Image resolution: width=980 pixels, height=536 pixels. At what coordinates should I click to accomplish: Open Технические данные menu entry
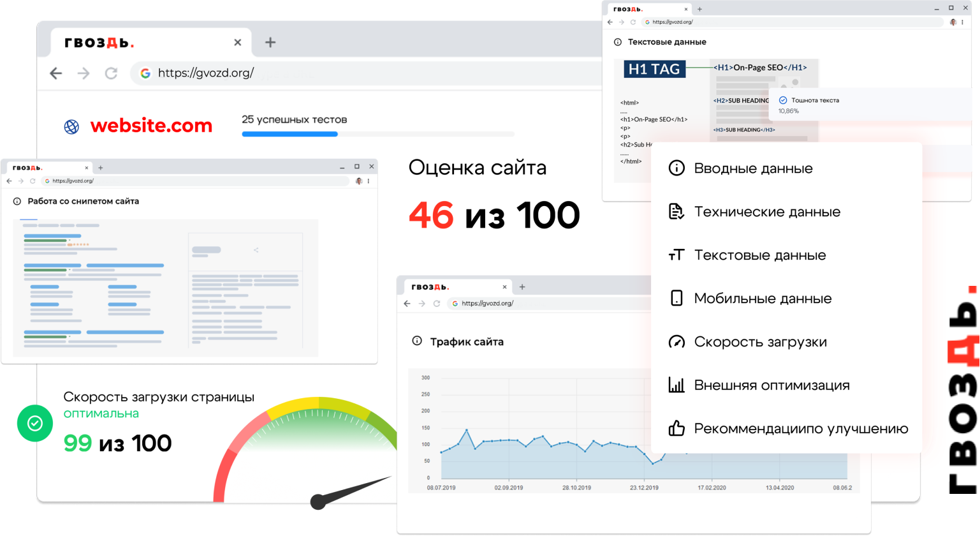(767, 212)
